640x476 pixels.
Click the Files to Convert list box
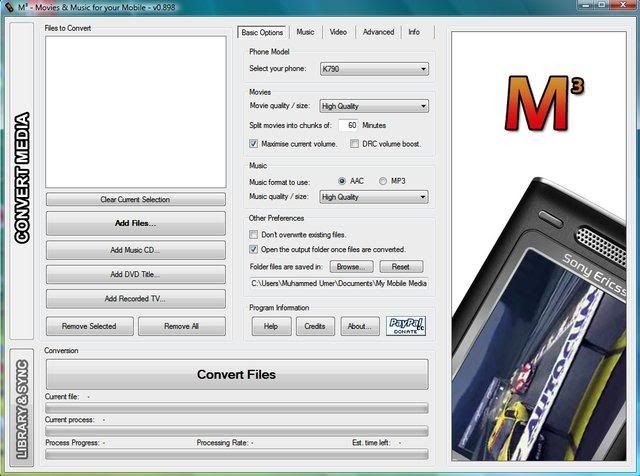(136, 112)
